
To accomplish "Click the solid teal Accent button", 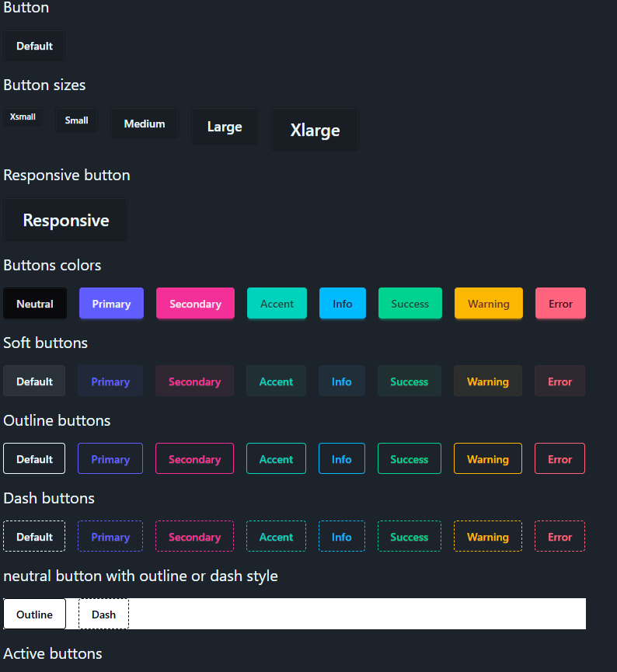I will (x=277, y=304).
